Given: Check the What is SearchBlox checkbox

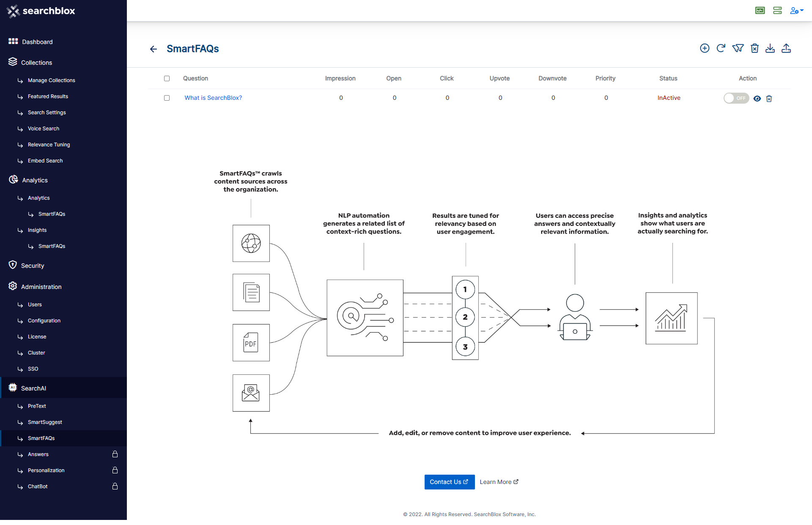Looking at the screenshot, I should point(167,98).
